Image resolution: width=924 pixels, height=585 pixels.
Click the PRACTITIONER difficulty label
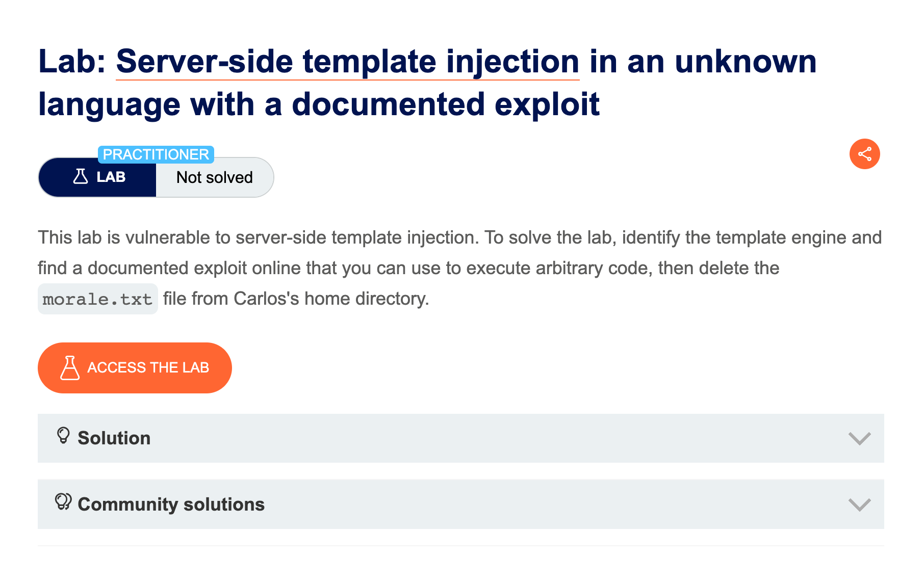(156, 154)
